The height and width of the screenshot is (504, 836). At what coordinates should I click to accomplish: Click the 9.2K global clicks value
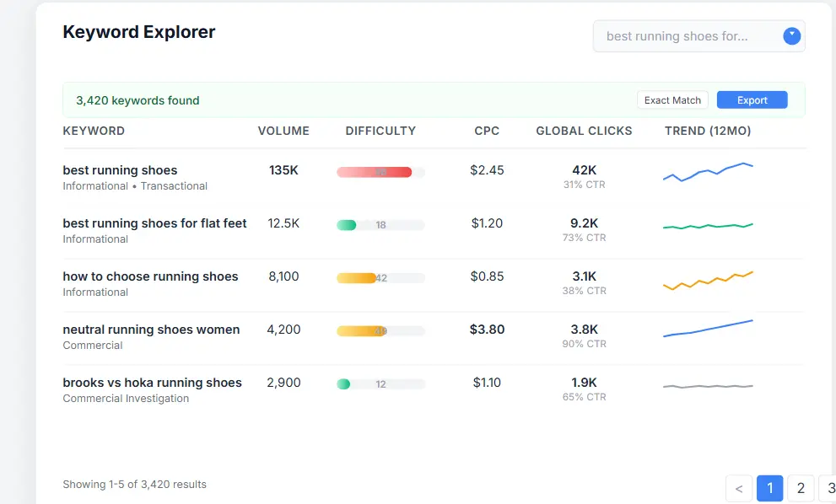[x=585, y=223]
